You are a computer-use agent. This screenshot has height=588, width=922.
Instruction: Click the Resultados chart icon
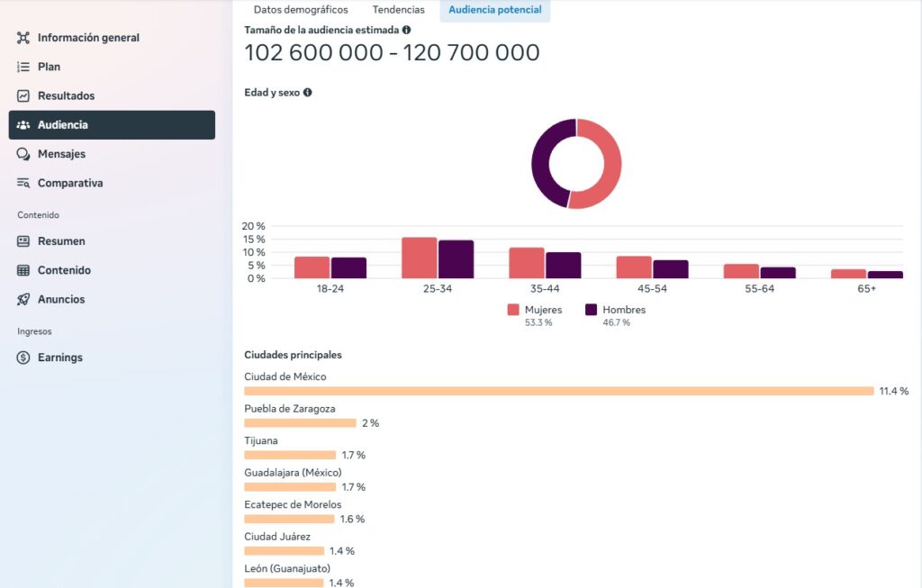23,95
